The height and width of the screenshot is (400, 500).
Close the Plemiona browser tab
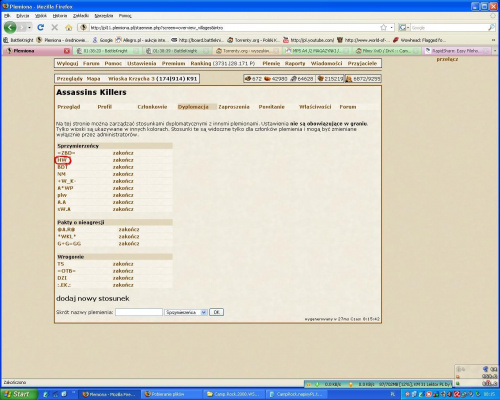coord(67,51)
